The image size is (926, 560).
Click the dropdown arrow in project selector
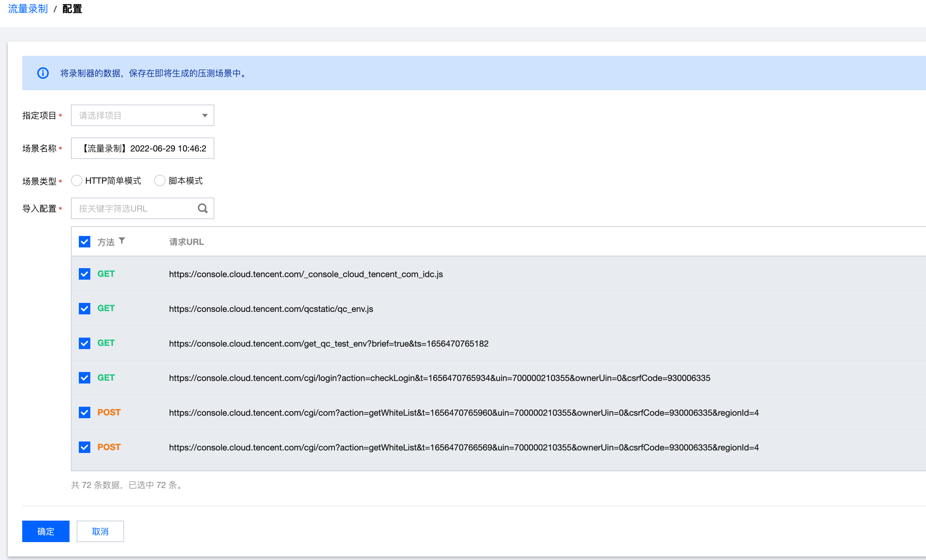[x=205, y=115]
